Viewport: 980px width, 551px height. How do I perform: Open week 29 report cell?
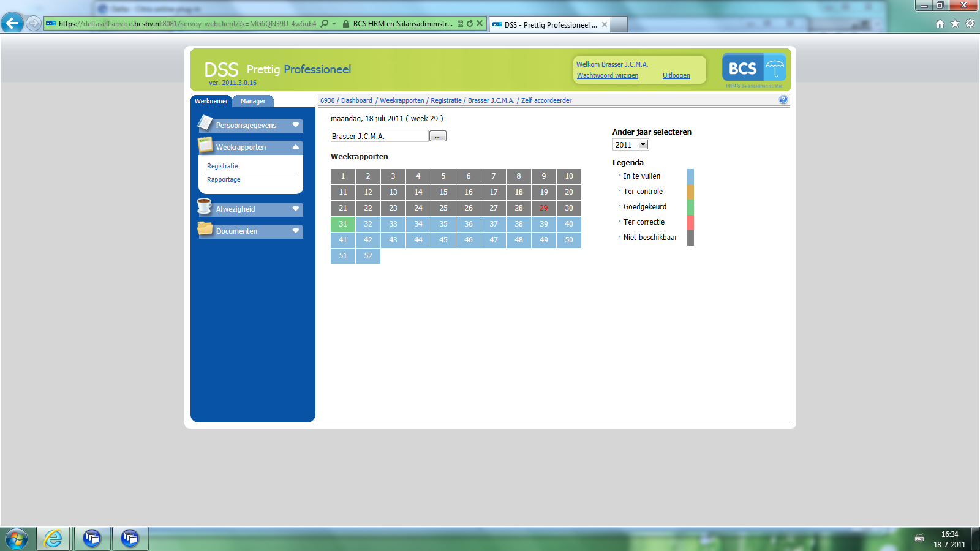[544, 208]
